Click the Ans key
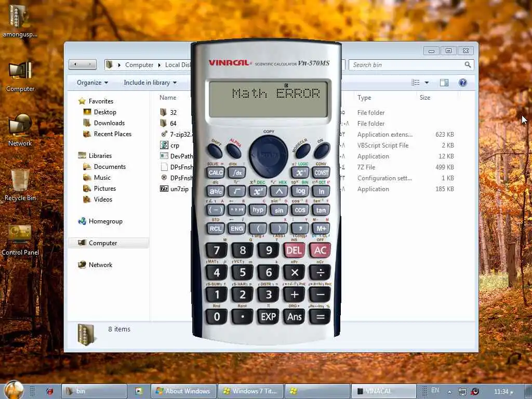This screenshot has width=532, height=399. pos(294,316)
